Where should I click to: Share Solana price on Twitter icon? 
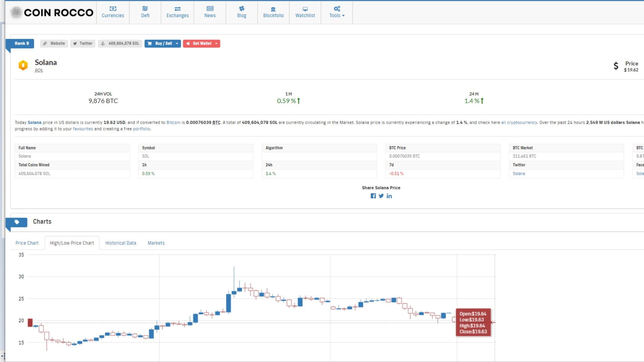click(x=381, y=196)
